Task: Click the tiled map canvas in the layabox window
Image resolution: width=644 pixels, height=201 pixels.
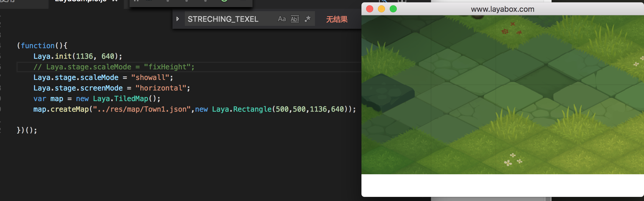Action: click(503, 95)
